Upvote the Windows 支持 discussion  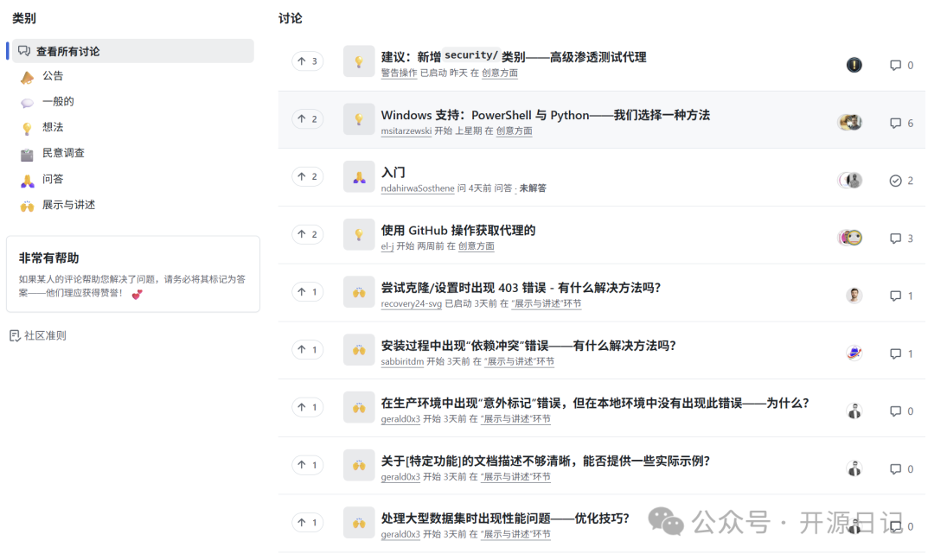309,119
